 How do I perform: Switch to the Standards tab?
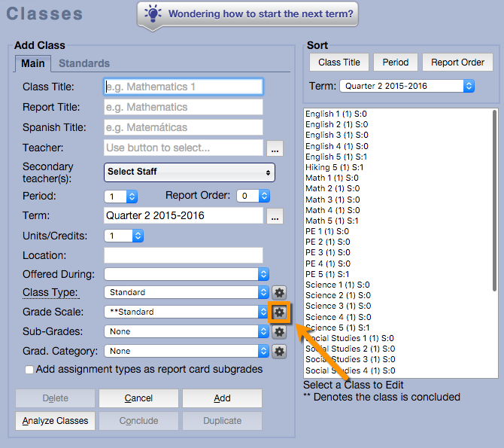84,64
